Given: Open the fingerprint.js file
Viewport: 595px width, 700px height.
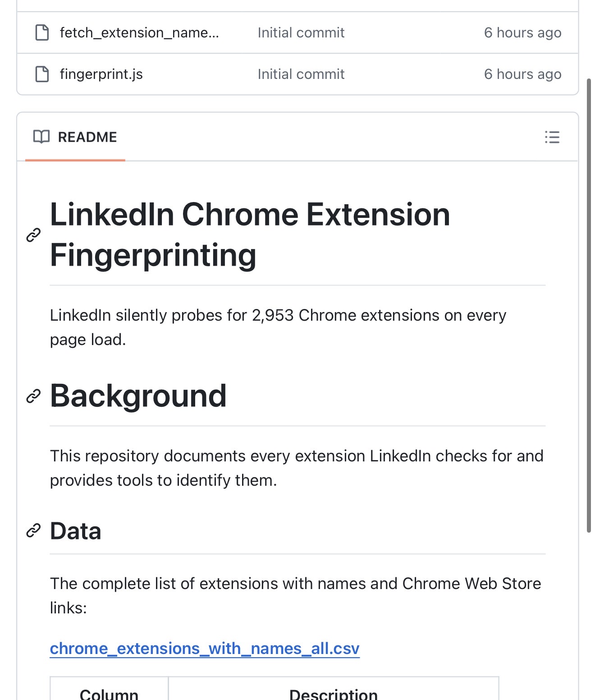Looking at the screenshot, I should point(101,74).
